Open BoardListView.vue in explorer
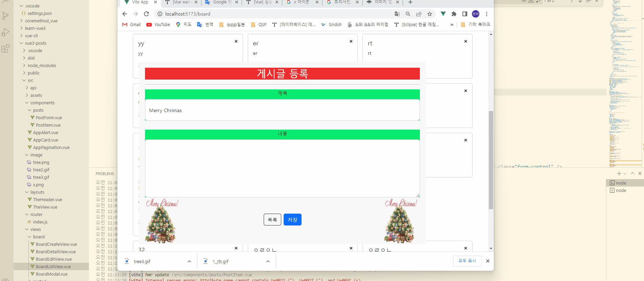 [53, 266]
